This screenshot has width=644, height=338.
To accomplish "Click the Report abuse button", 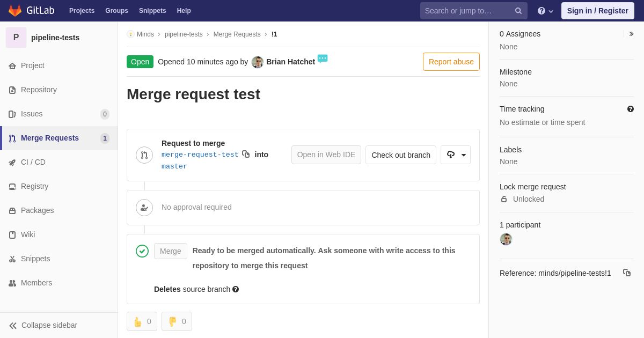I will point(451,62).
